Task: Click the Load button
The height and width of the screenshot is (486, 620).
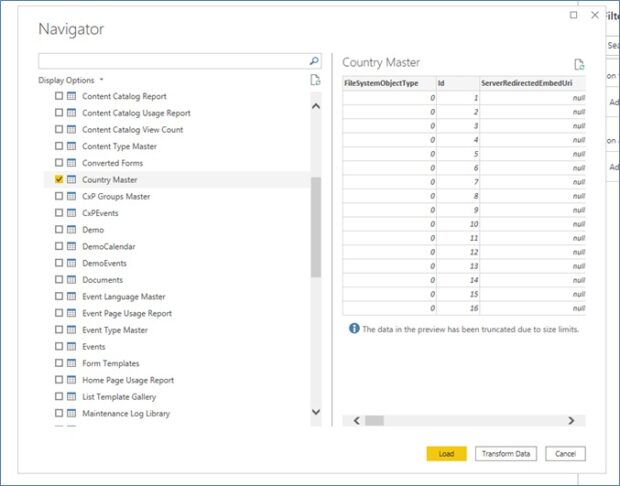Action: click(446, 454)
